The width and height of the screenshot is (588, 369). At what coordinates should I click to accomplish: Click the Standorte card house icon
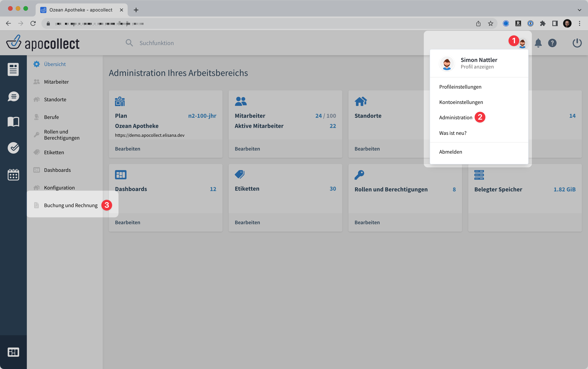(361, 101)
